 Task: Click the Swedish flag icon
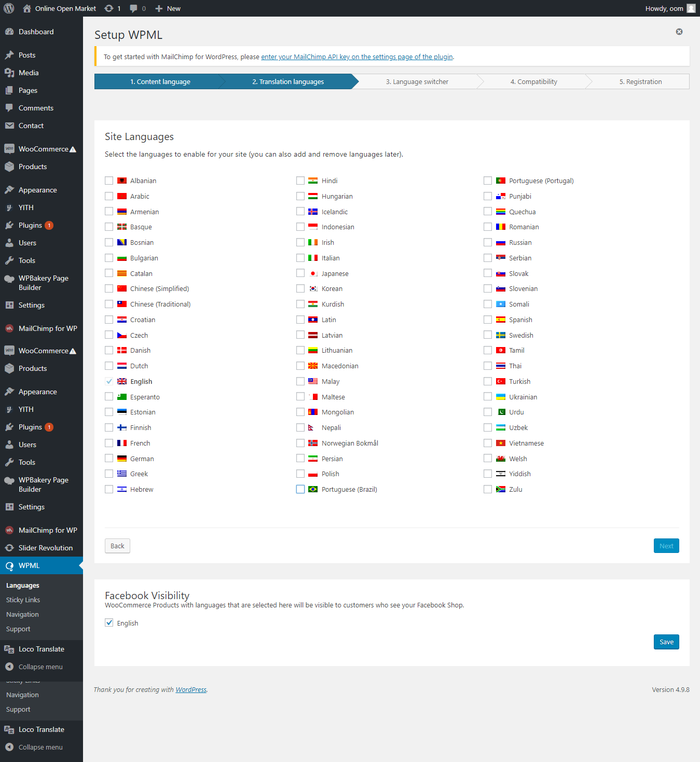tap(501, 335)
